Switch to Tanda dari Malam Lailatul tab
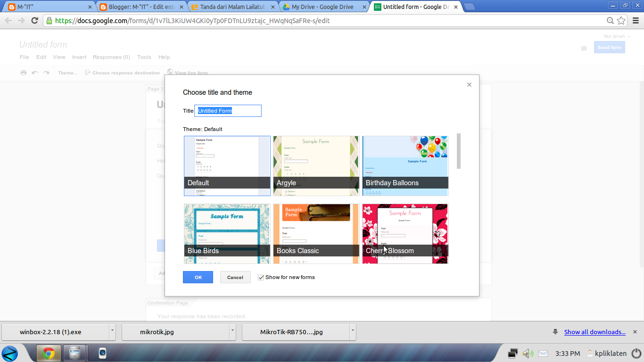This screenshot has width=644, height=362. tap(233, 7)
